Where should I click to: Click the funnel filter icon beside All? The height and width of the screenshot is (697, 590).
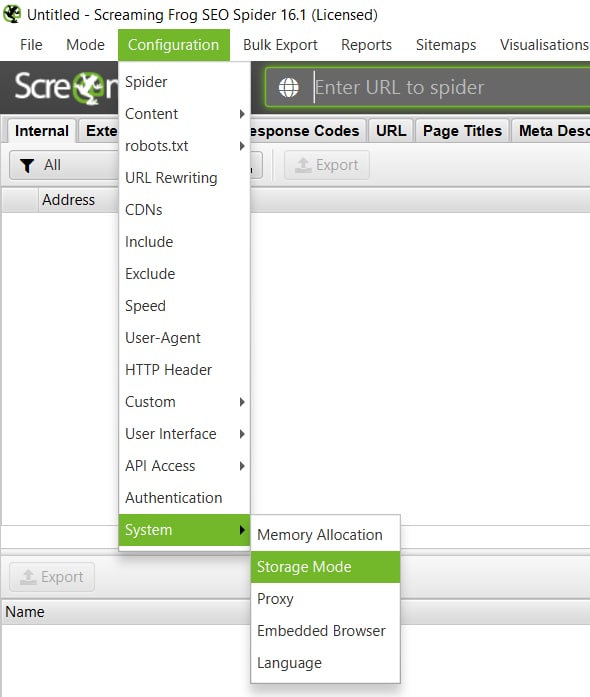tap(27, 165)
